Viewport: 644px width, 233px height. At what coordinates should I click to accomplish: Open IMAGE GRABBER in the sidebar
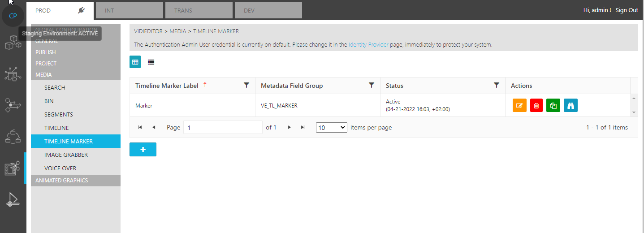(66, 155)
